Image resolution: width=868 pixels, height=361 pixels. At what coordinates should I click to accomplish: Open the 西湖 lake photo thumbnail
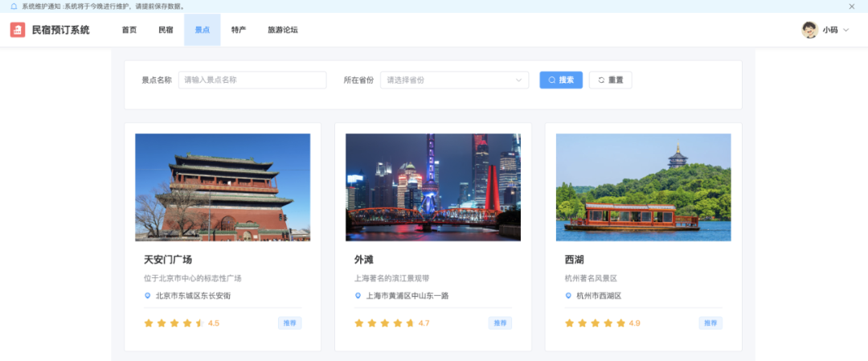tap(643, 187)
